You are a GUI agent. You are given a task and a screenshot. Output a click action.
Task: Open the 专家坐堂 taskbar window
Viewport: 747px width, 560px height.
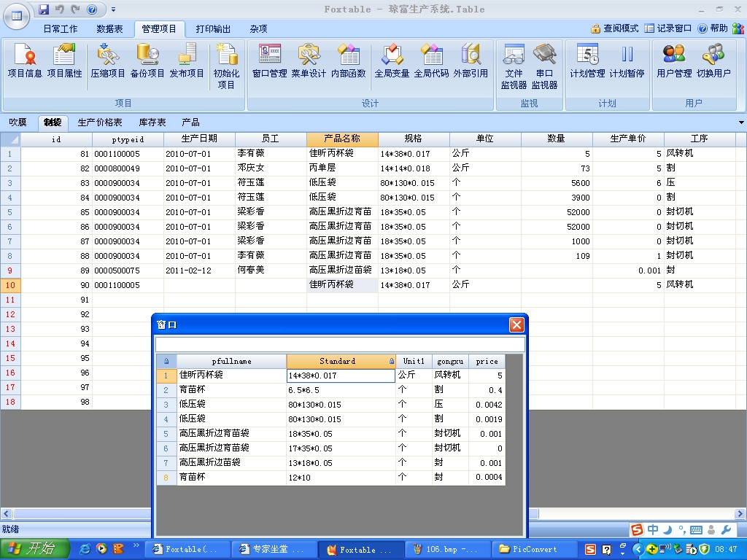(x=274, y=550)
